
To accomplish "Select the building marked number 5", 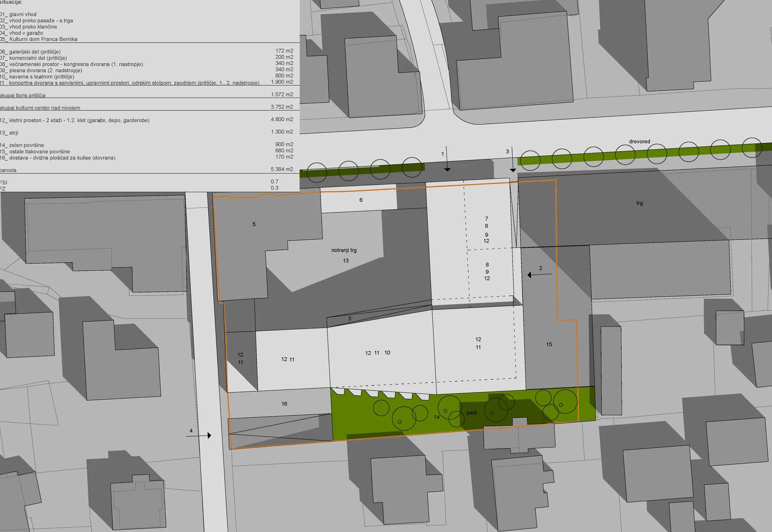I will 254,224.
